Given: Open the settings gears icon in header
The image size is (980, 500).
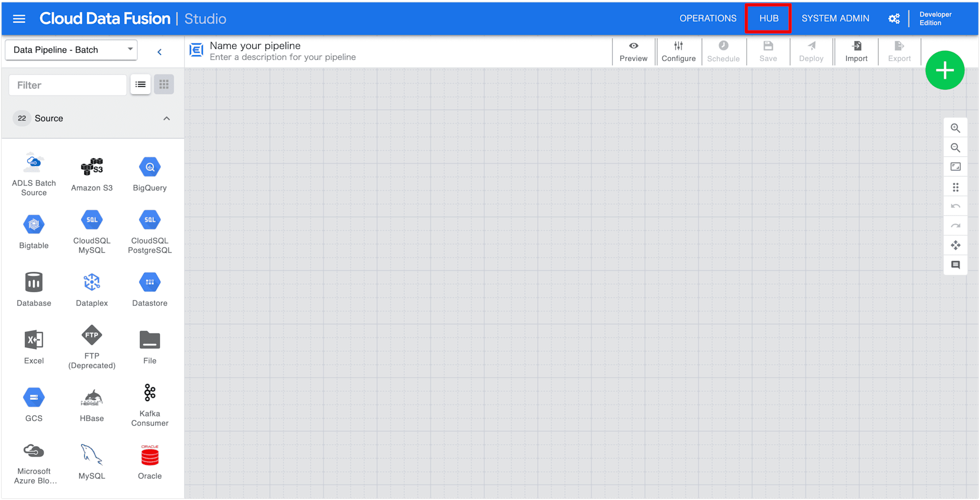Looking at the screenshot, I should click(894, 19).
